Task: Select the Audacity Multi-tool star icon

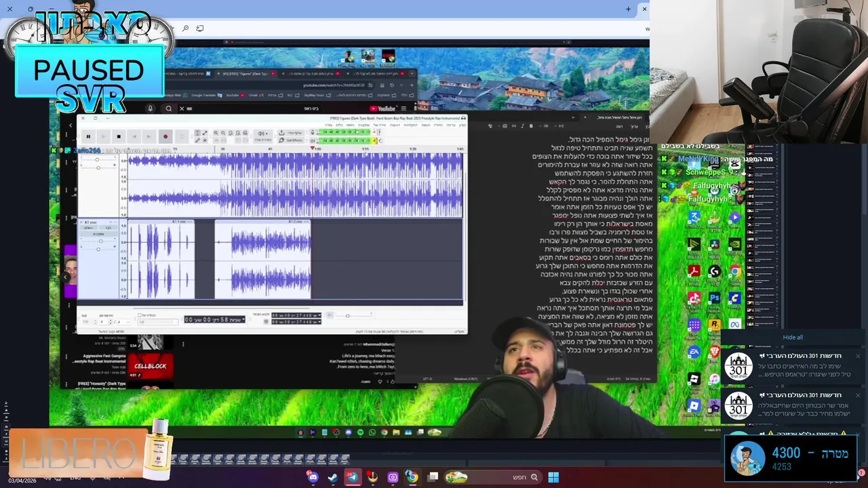Action: pos(205,140)
